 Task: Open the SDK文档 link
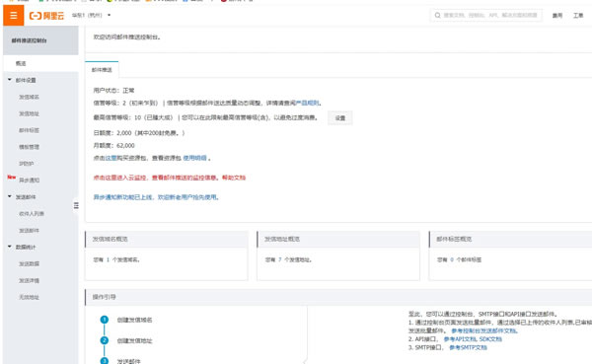tap(490, 339)
